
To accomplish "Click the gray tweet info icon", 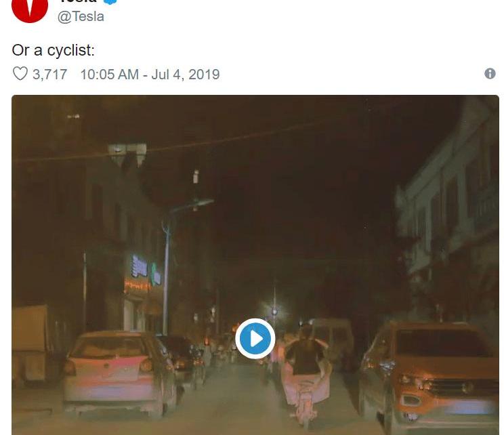I will click(490, 74).
